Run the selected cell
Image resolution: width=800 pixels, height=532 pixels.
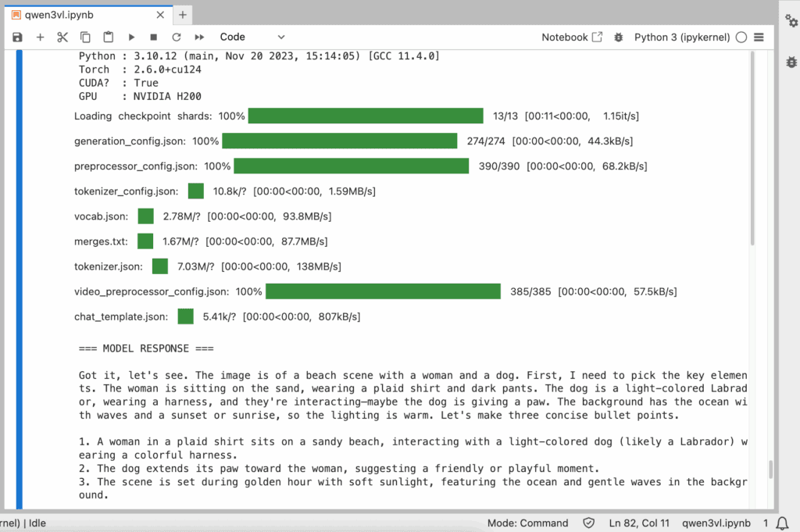(x=131, y=37)
